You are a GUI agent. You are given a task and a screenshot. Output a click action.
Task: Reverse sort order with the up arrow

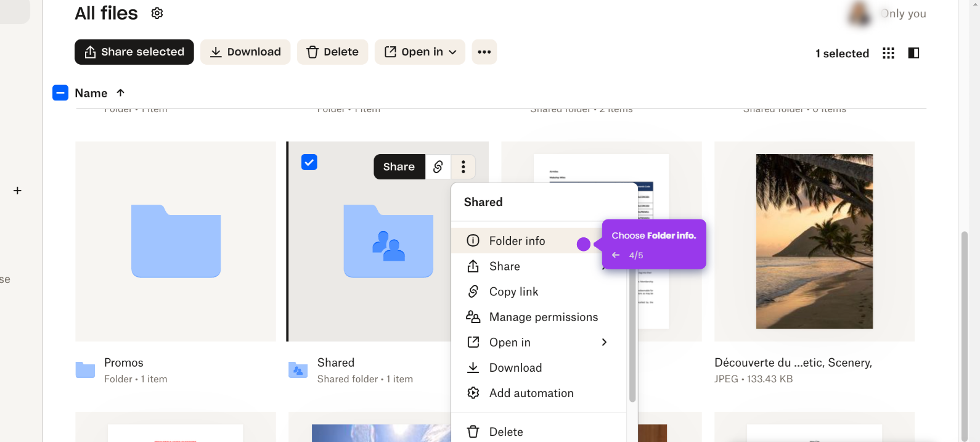[x=121, y=92]
